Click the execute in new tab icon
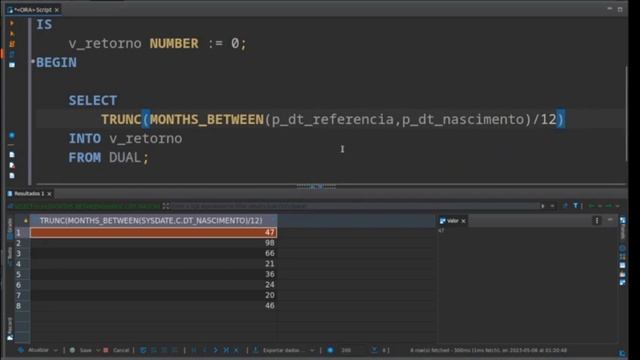640x360 pixels. (12, 33)
